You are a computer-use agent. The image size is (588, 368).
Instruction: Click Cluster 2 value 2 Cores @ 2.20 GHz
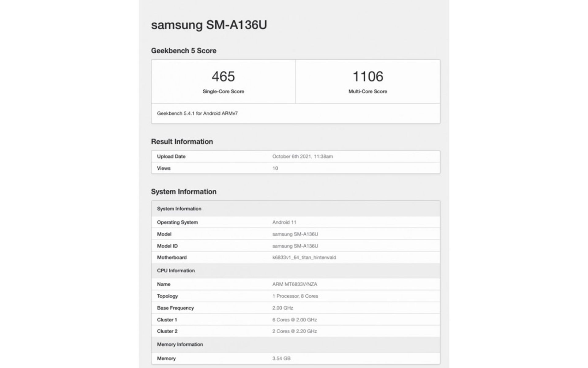point(294,331)
